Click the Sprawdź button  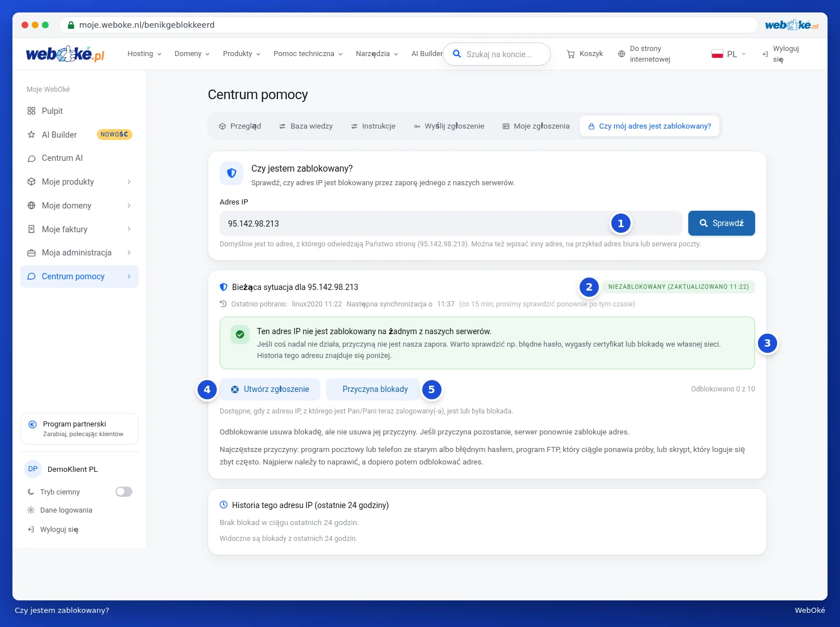[x=721, y=223]
